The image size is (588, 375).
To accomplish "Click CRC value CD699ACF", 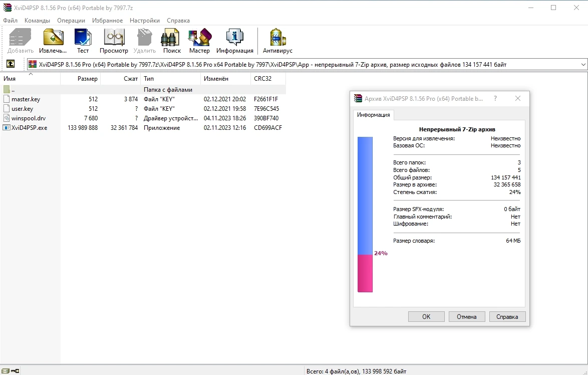I will pos(268,128).
